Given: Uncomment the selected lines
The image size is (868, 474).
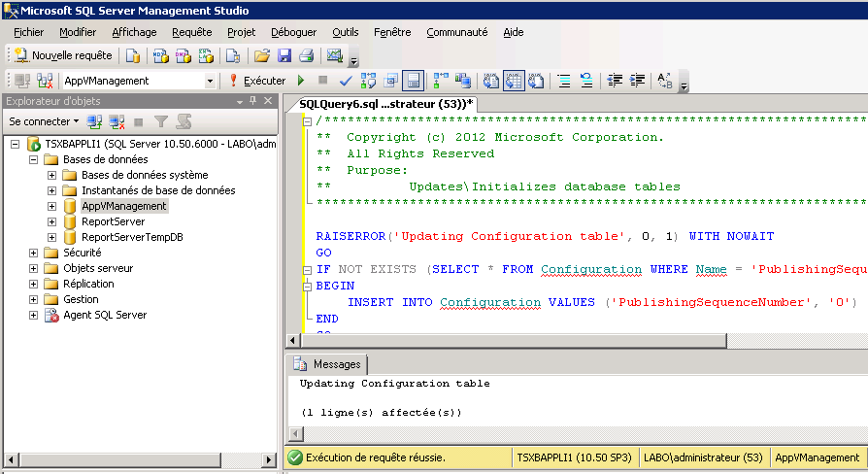Looking at the screenshot, I should (x=586, y=81).
